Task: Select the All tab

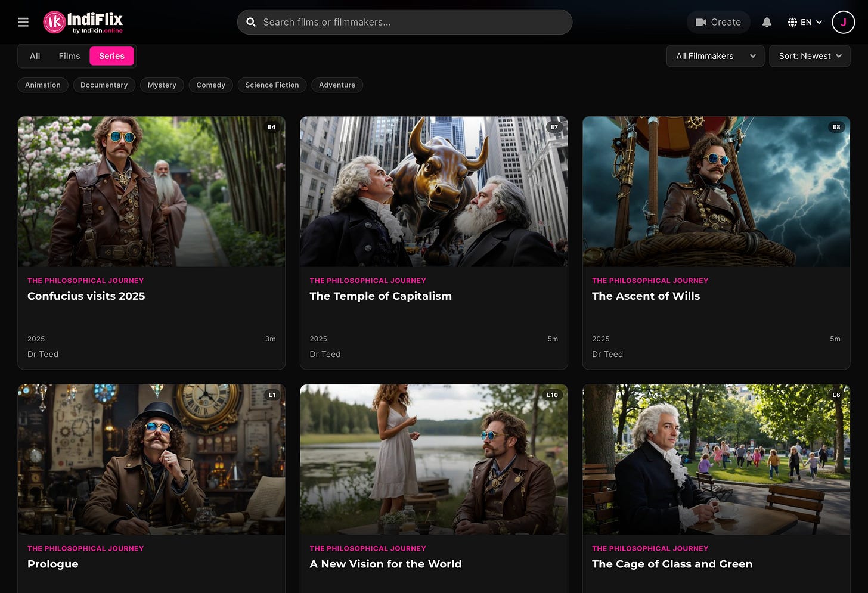Action: tap(35, 56)
